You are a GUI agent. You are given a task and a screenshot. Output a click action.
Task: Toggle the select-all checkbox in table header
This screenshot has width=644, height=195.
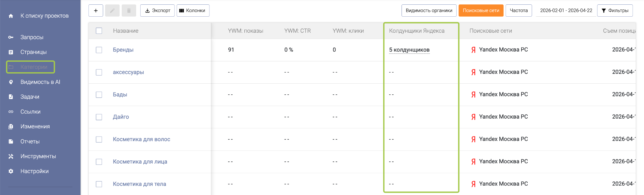click(99, 31)
